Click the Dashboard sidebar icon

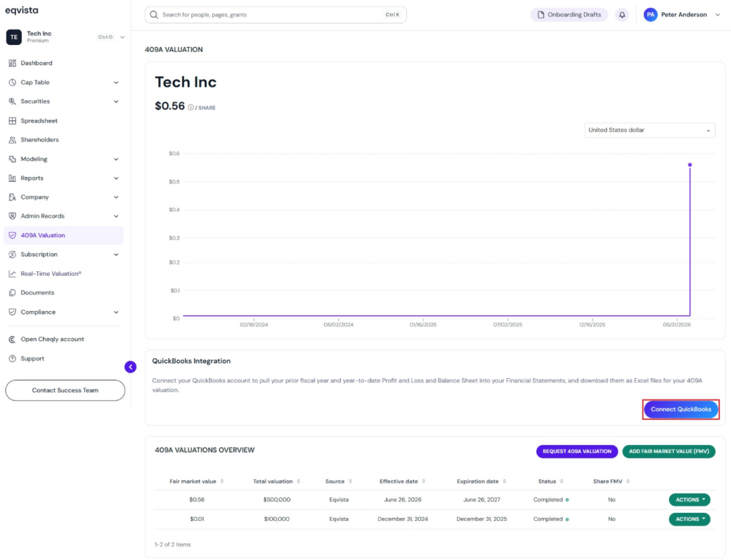coord(12,63)
